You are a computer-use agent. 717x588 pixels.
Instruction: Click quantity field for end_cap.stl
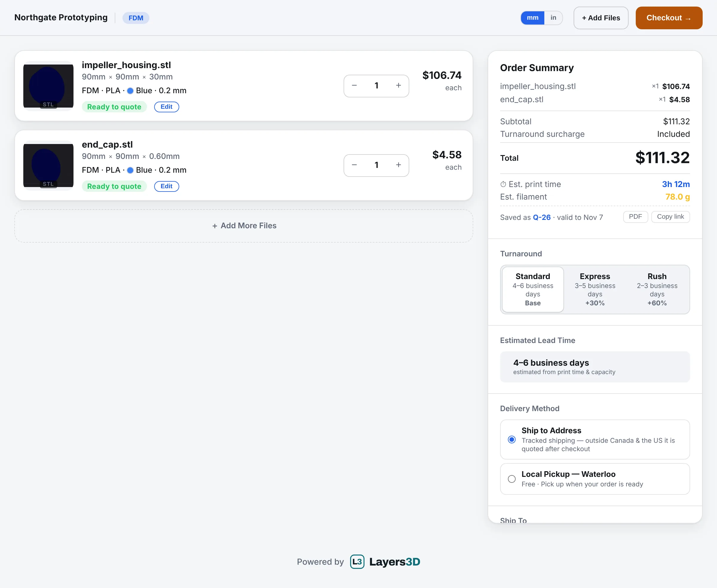coord(376,165)
